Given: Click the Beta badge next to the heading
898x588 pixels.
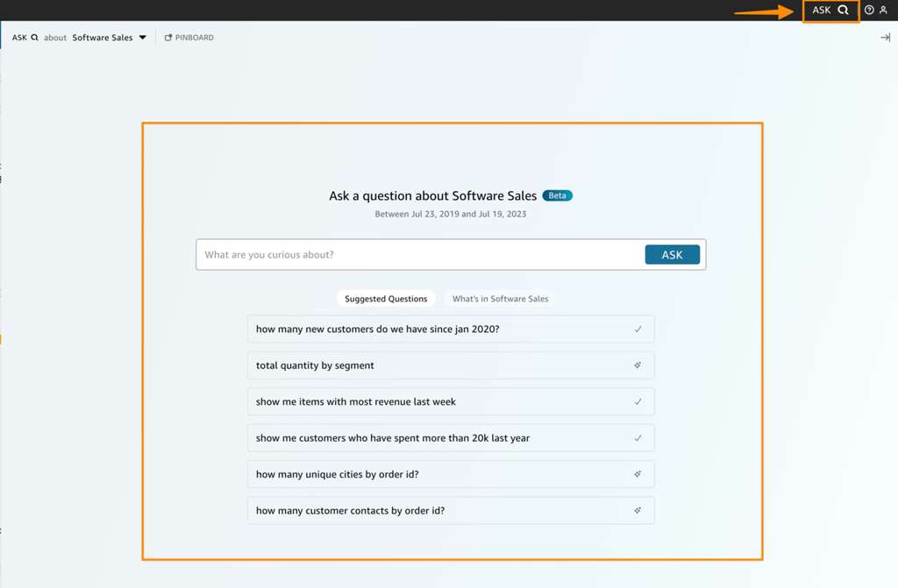Looking at the screenshot, I should tap(557, 195).
